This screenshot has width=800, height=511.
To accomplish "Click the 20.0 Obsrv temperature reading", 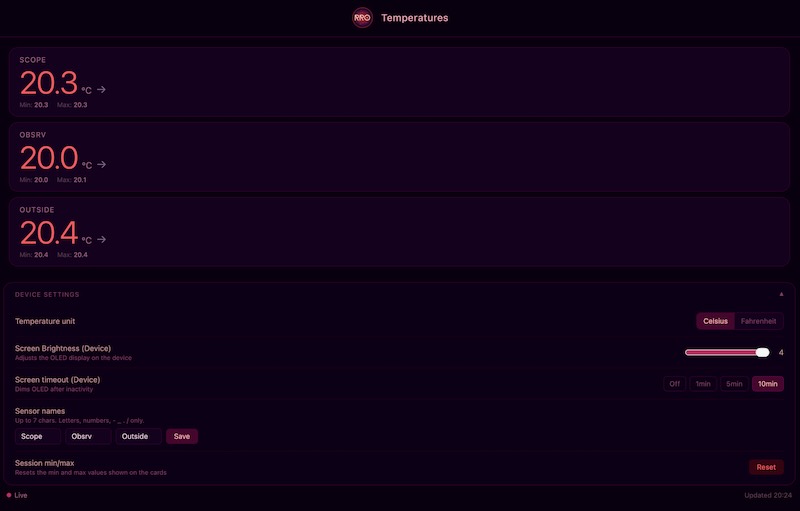I will click(49, 158).
